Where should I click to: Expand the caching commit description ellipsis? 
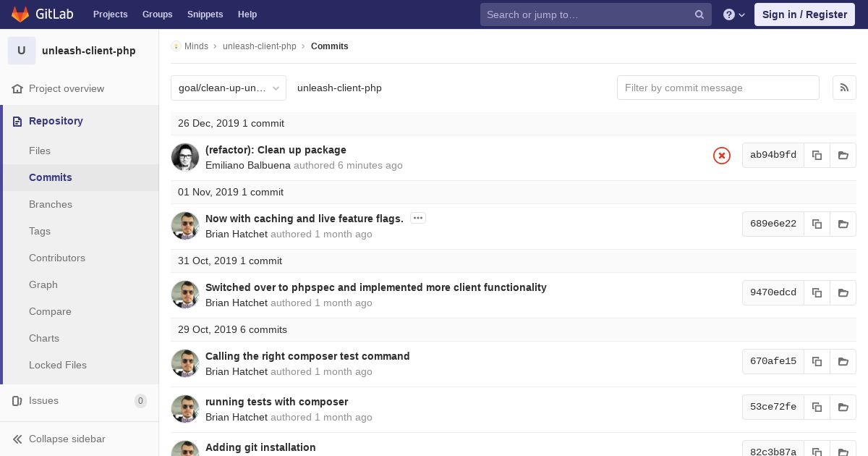pos(418,218)
